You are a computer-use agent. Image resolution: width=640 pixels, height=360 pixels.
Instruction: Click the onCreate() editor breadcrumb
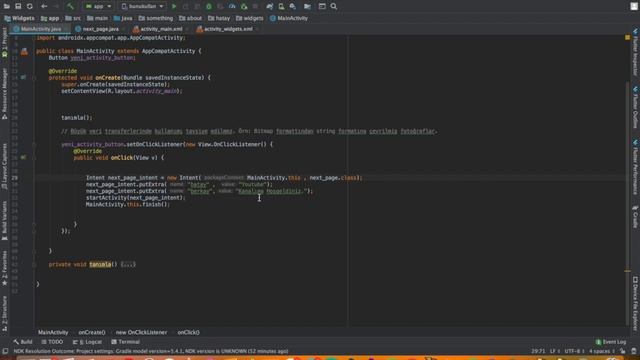(92, 332)
